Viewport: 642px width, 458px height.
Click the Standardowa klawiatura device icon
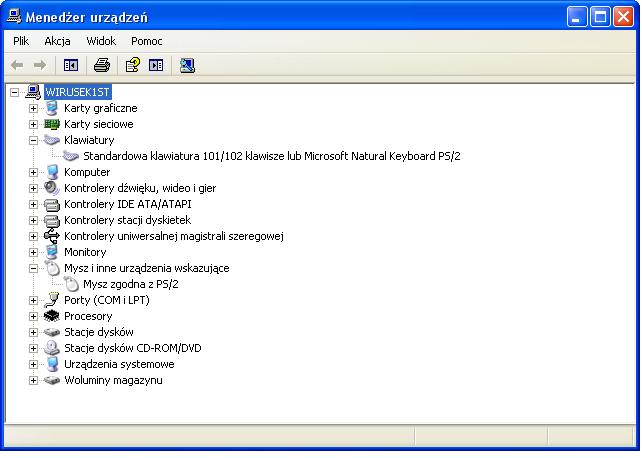[x=71, y=156]
